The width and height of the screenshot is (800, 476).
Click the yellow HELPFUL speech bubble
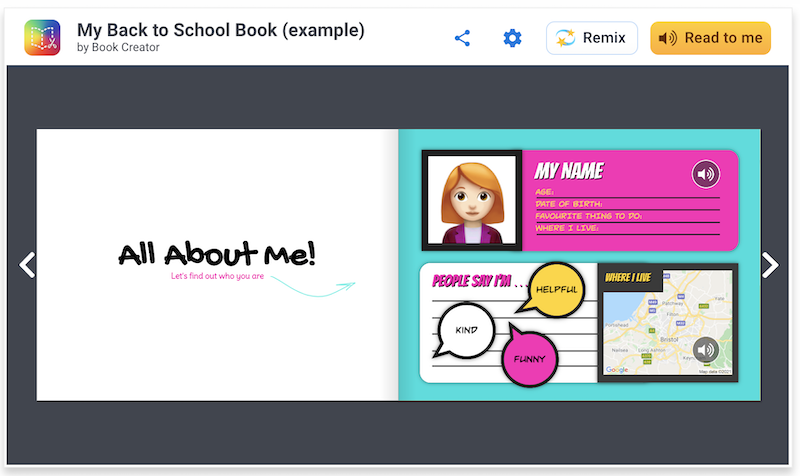555,289
